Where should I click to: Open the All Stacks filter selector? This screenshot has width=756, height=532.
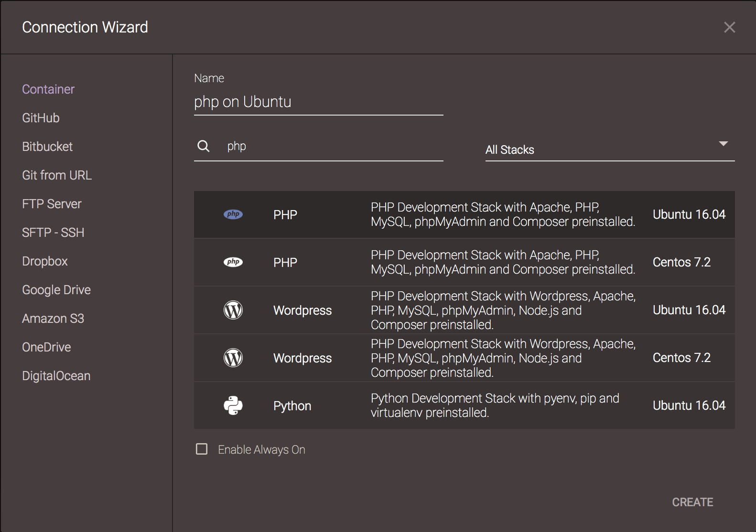click(x=602, y=149)
